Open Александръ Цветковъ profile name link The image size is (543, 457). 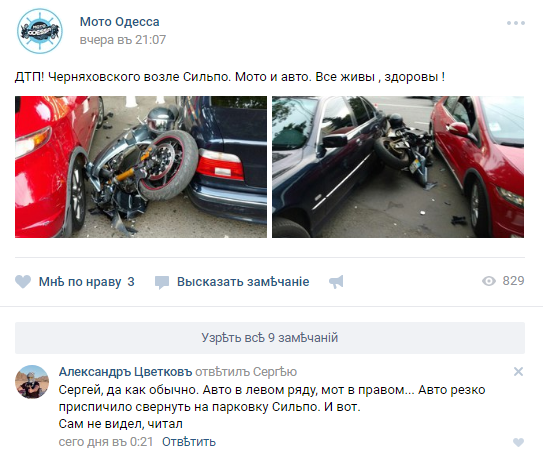click(x=125, y=372)
